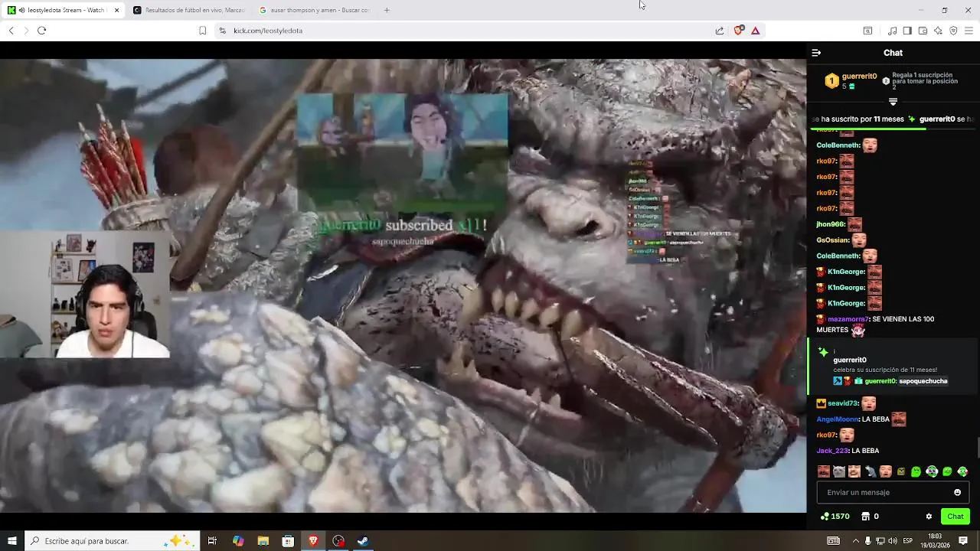Select the leostyledota Stream tab

(61, 10)
